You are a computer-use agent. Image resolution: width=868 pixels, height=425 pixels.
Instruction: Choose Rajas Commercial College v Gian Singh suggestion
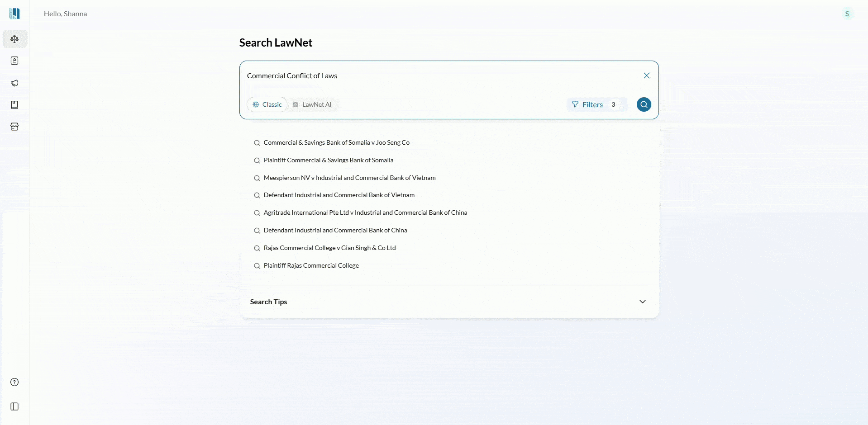pos(329,248)
